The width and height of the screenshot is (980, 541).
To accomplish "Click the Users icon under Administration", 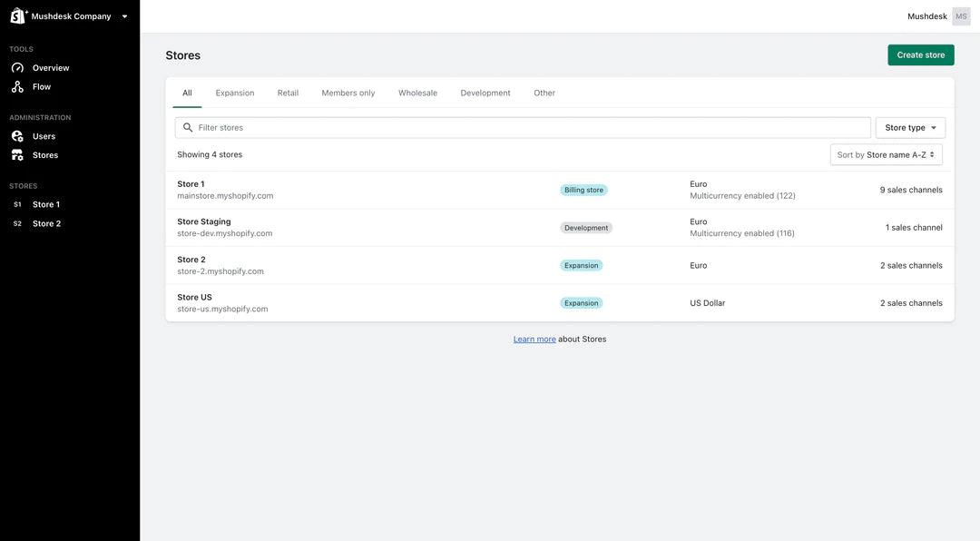I will [x=17, y=136].
